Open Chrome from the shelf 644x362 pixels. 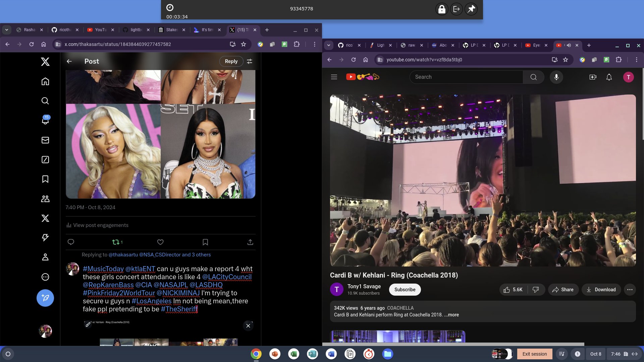click(x=256, y=354)
